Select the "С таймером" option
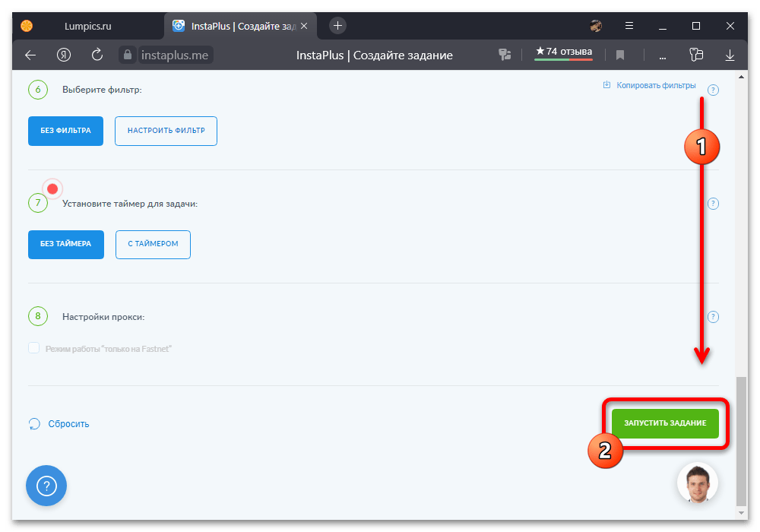Viewport: 760px width, 532px height. [153, 244]
